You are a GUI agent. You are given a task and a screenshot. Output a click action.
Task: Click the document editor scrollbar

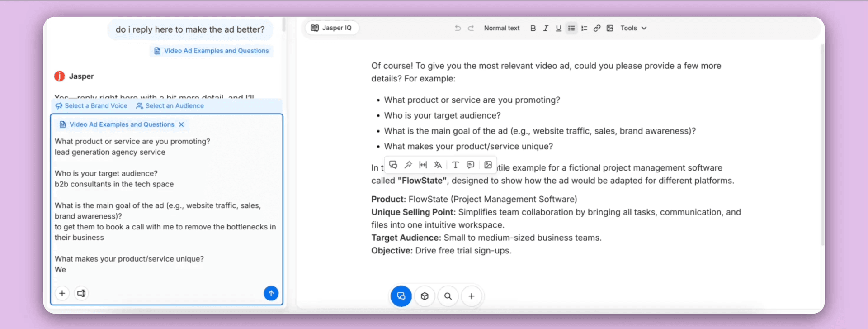coord(822,145)
